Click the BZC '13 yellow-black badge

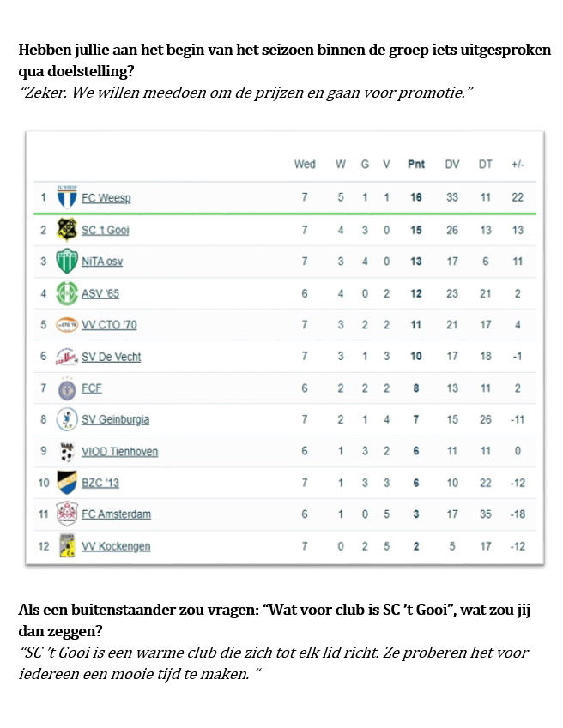tap(66, 483)
